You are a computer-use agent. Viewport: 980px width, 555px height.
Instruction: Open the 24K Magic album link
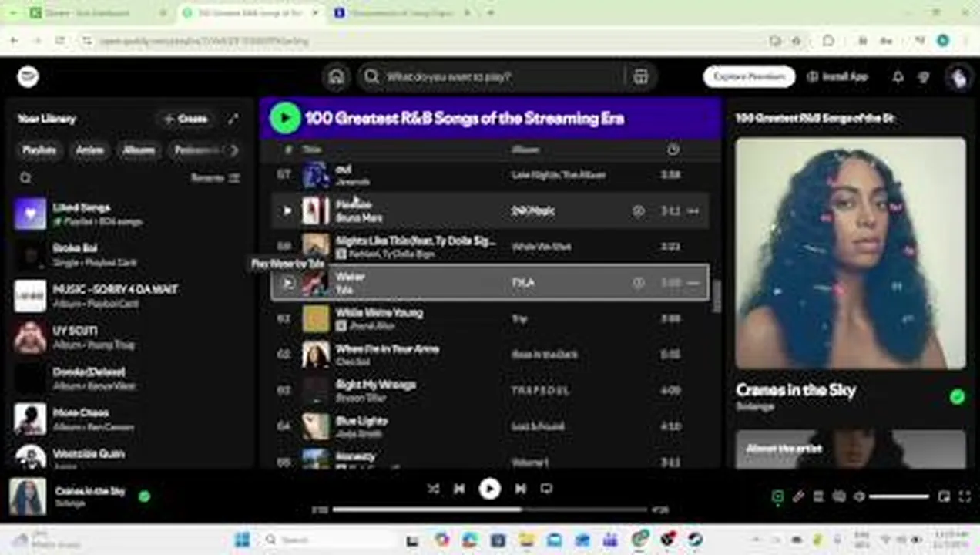[x=532, y=210]
